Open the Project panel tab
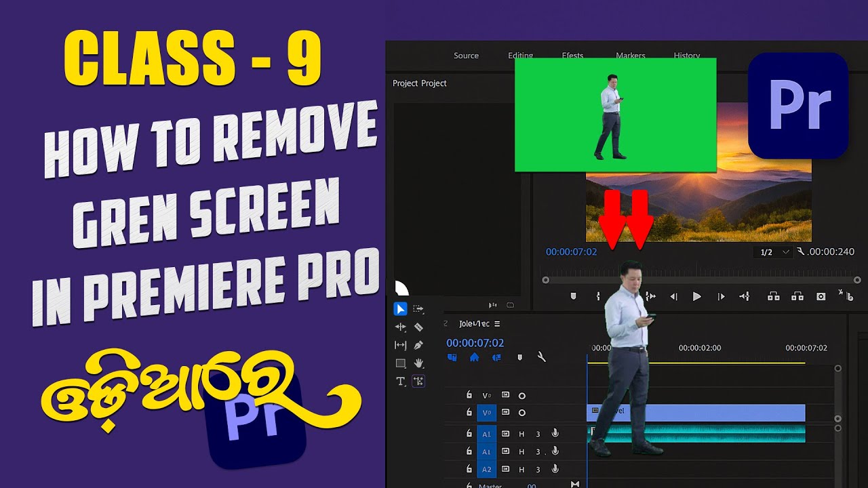The image size is (868, 488). click(x=420, y=83)
